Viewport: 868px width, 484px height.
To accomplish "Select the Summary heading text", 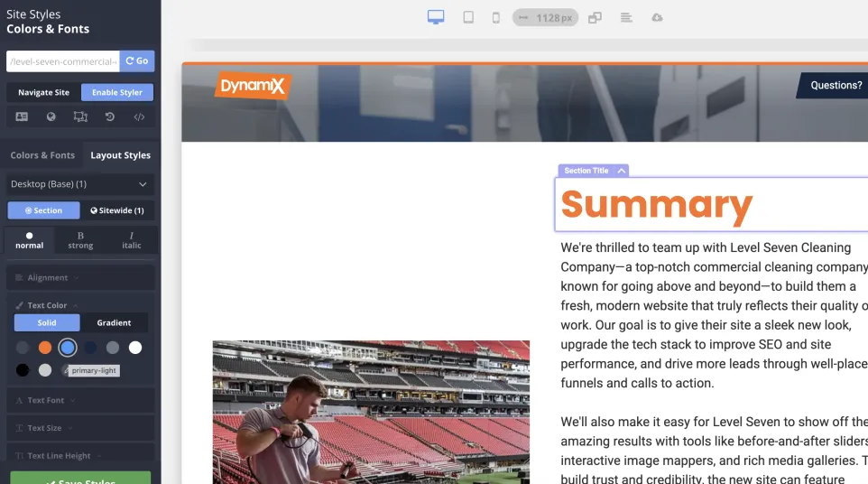I will (x=657, y=205).
